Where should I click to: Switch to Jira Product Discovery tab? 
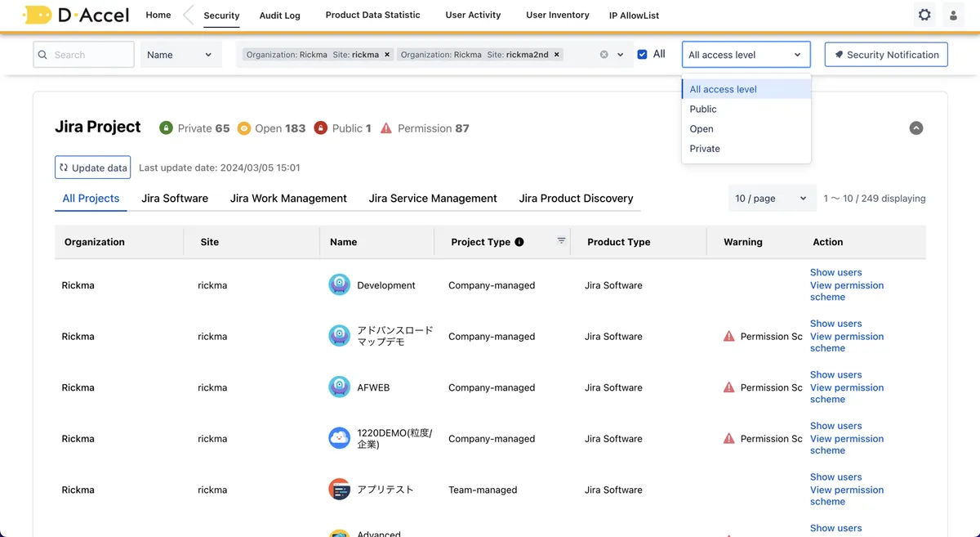coord(576,199)
